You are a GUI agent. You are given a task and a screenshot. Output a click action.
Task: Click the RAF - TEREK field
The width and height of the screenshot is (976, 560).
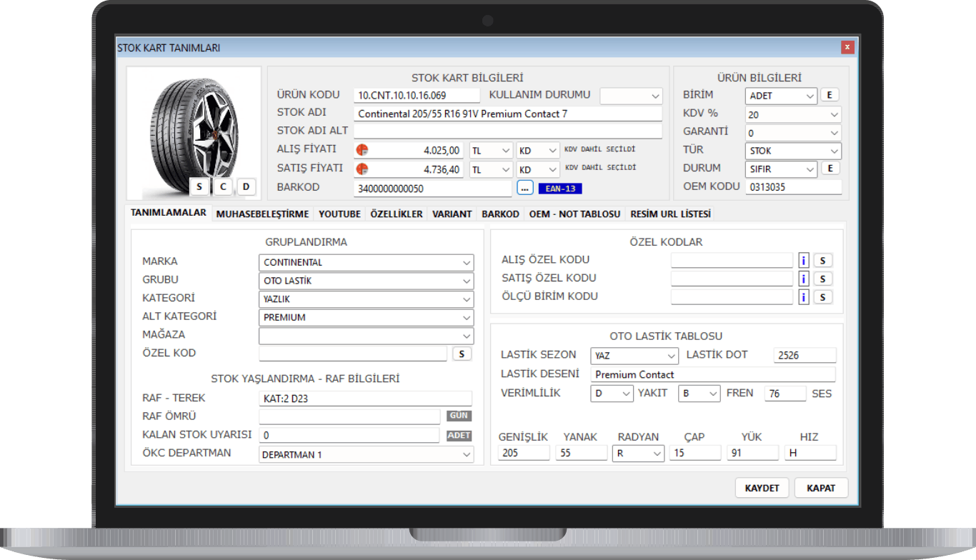tap(366, 399)
